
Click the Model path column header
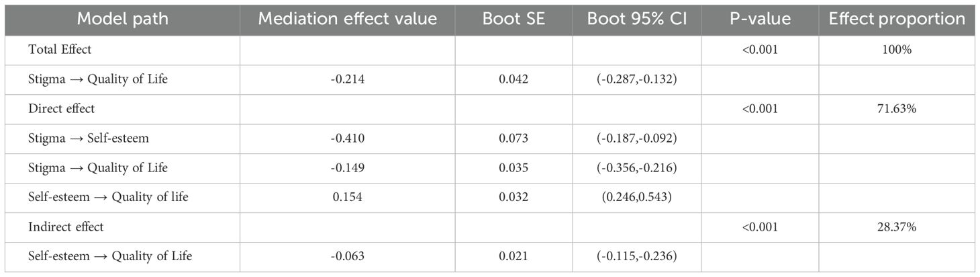point(123,19)
